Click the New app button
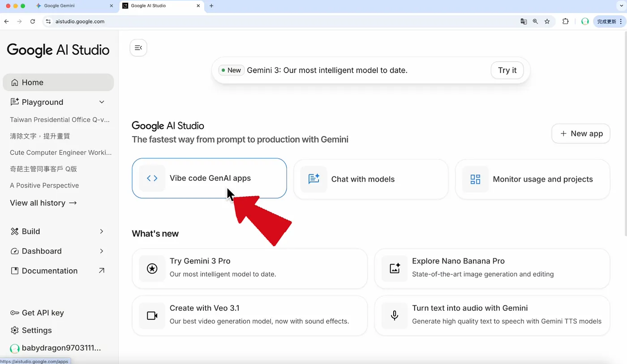 pyautogui.click(x=581, y=133)
